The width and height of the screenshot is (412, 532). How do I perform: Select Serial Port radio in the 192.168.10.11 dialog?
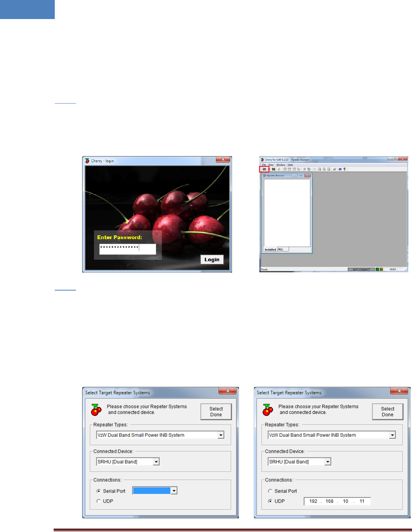pyautogui.click(x=270, y=491)
